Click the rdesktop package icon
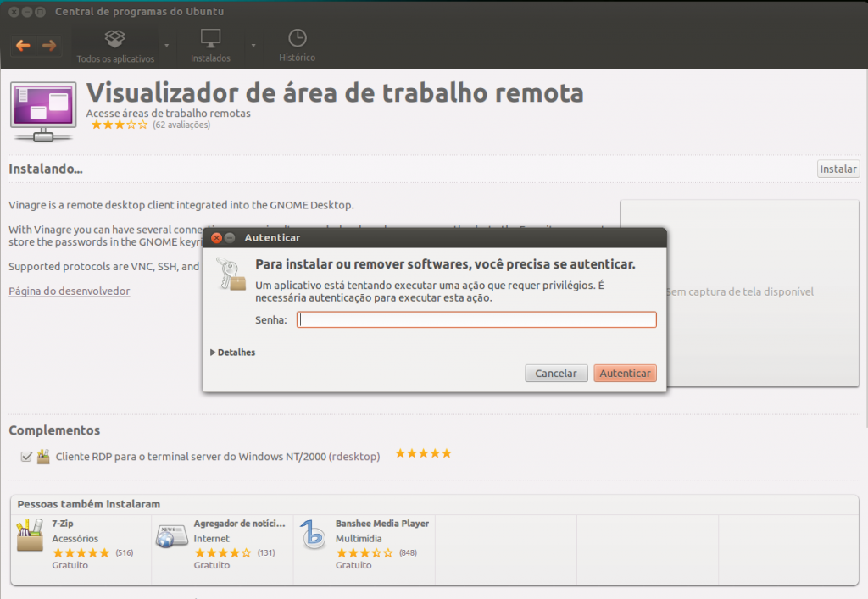The height and width of the screenshot is (599, 868). (43, 457)
